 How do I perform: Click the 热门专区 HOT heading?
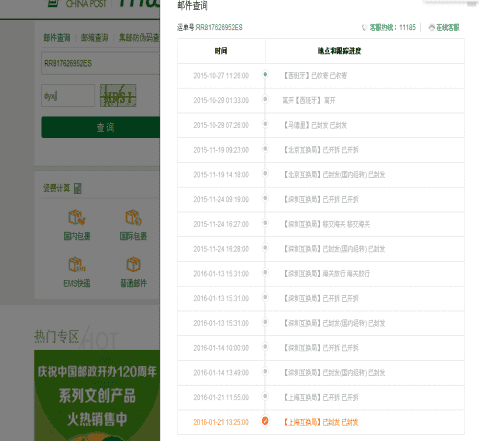click(x=76, y=337)
